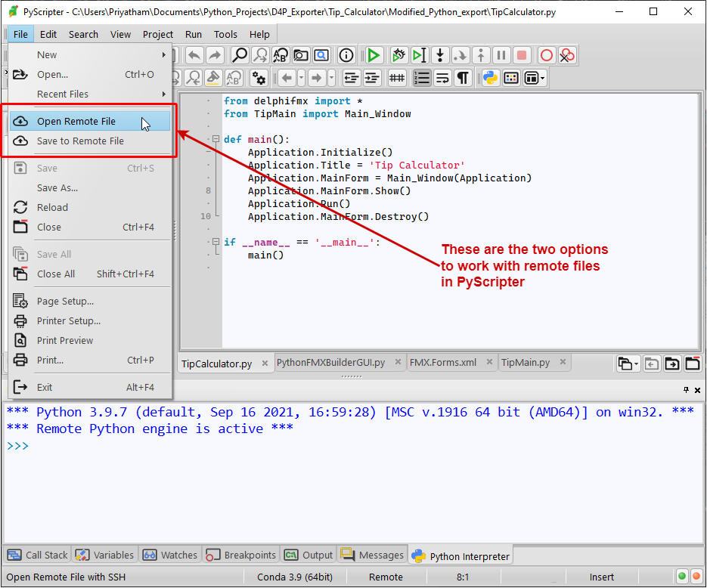Click the Python interpreter icon on the toolbar
Viewport: 707px width, 588px height.
click(x=489, y=77)
